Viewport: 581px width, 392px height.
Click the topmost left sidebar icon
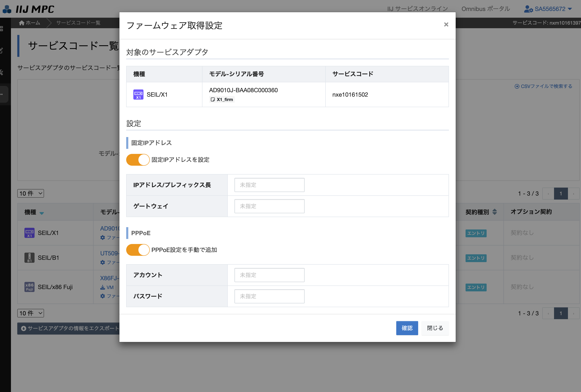(x=1, y=28)
